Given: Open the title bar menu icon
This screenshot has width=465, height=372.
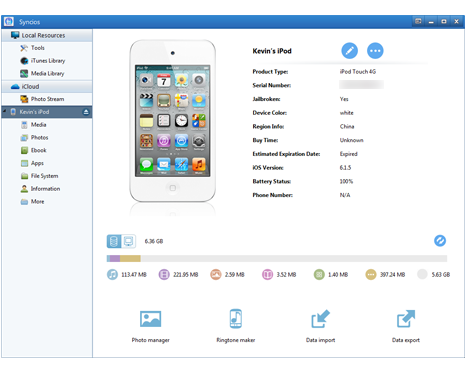Looking at the screenshot, I should (418, 21).
